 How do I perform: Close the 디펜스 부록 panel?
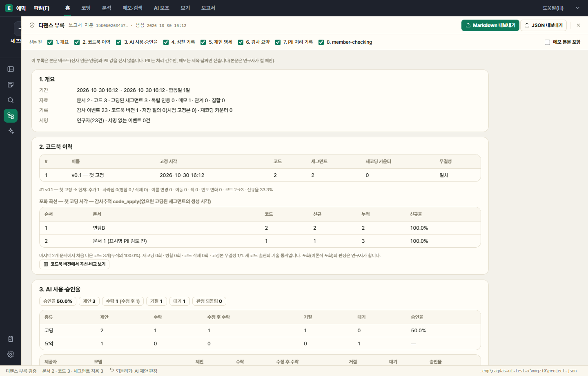coord(578,25)
